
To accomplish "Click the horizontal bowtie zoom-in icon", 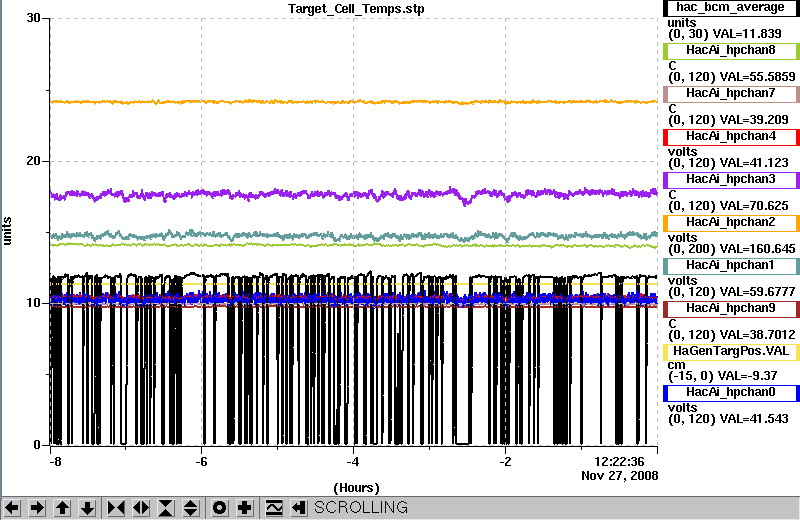I will click(116, 508).
